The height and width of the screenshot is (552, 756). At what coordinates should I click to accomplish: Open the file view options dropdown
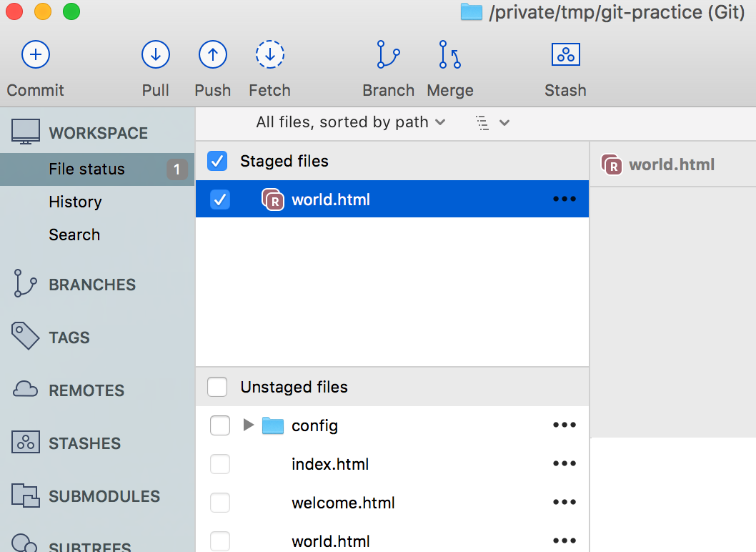[492, 122]
